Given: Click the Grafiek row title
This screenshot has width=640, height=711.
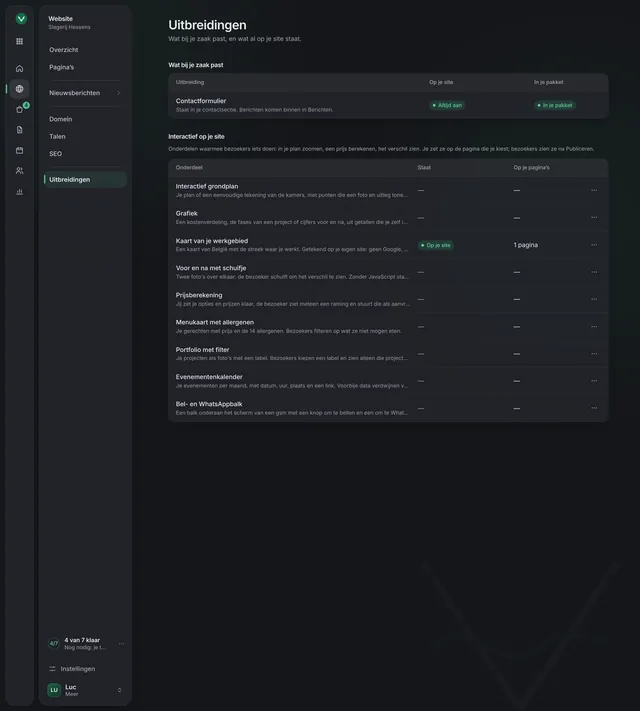Looking at the screenshot, I should 186,213.
